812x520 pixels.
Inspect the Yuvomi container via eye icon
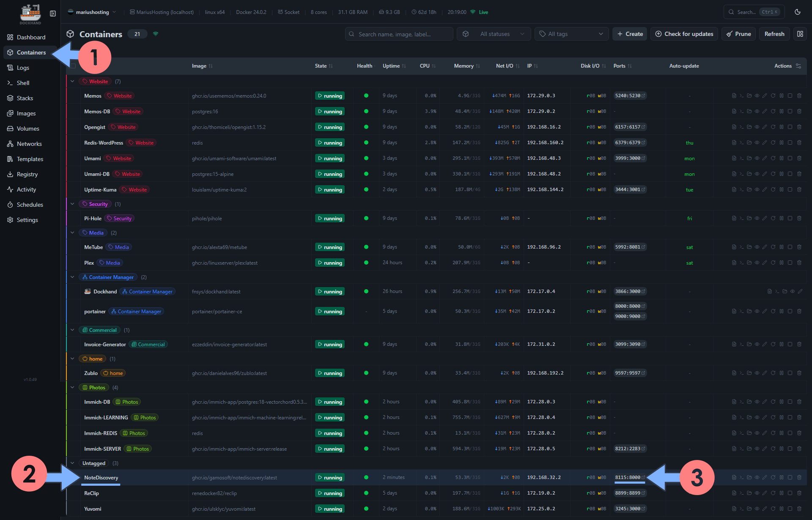[757, 509]
